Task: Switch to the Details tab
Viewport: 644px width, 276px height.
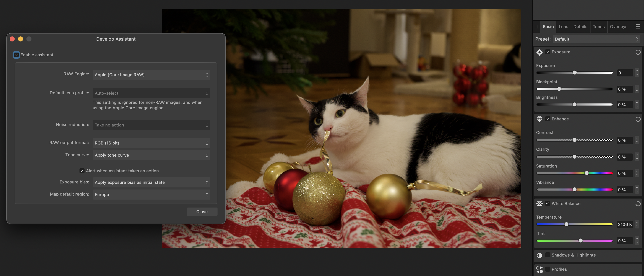Action: click(580, 26)
